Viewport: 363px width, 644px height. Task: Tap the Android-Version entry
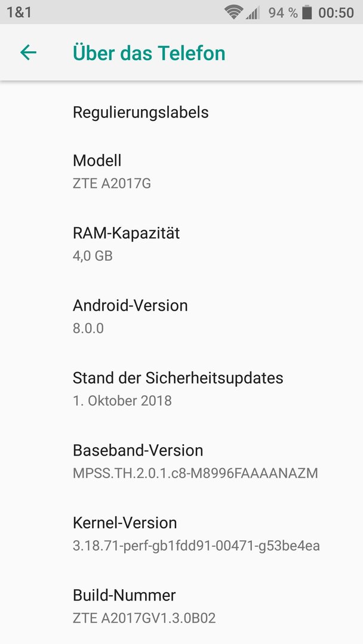[181, 316]
